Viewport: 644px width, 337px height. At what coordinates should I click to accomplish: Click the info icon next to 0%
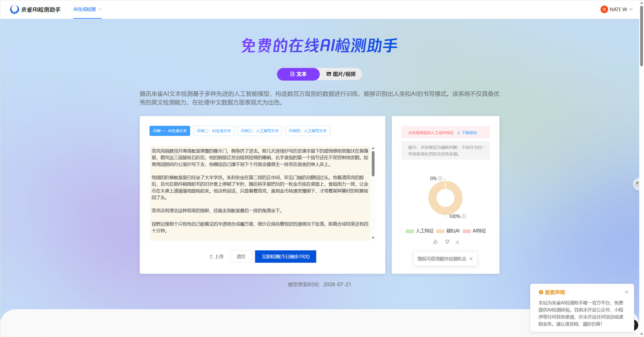point(440,178)
